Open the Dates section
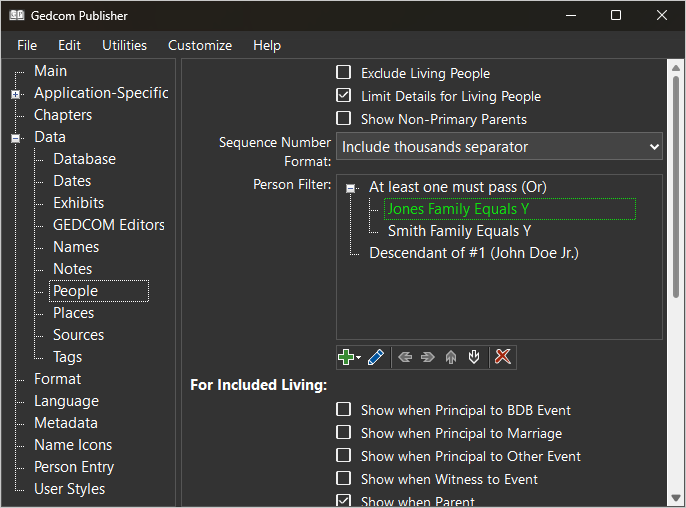686x508 pixels. (72, 181)
